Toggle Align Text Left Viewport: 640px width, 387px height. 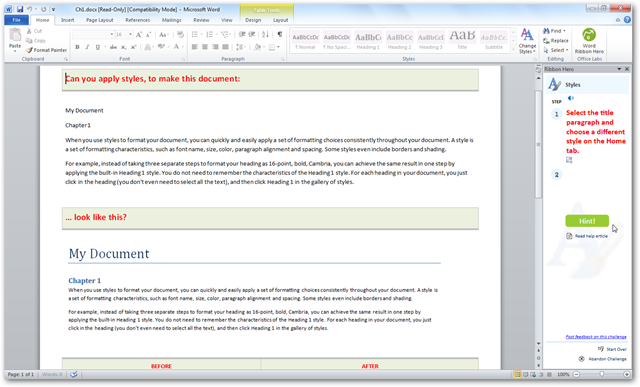point(195,47)
